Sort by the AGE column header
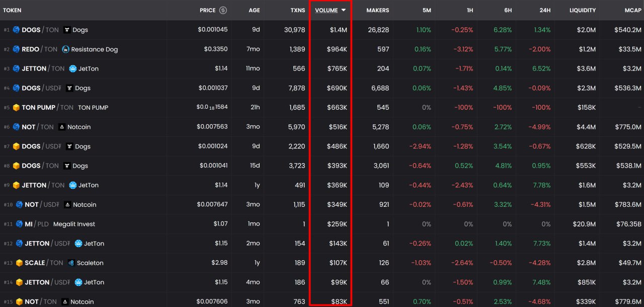The height and width of the screenshot is (307, 644). coord(254,10)
